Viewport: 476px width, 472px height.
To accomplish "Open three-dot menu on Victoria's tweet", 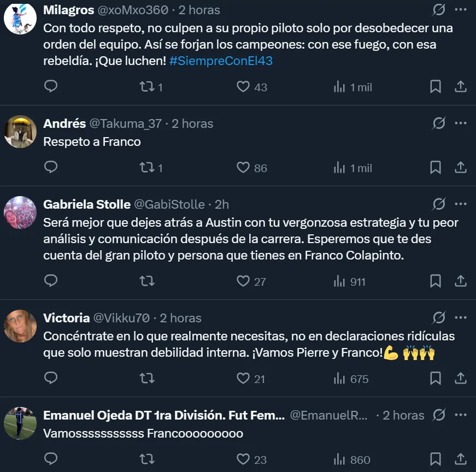I will (460, 318).
